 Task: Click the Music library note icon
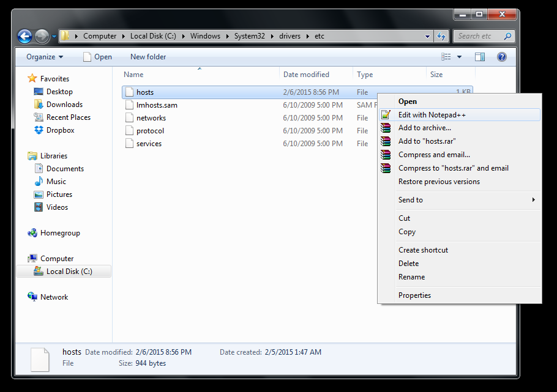click(39, 182)
